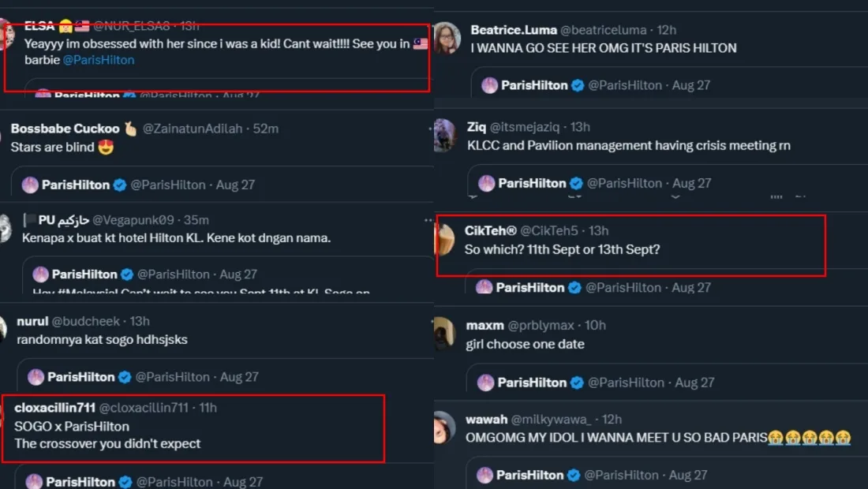Click the @milkywawa_ handle
868x489 pixels.
pos(555,419)
